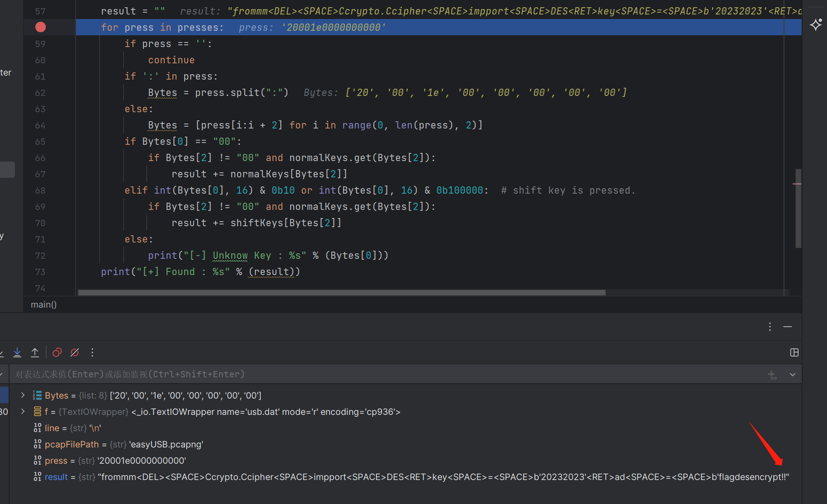The height and width of the screenshot is (504, 827).
Task: Click the Step Into My Code download arrow
Action: [x=17, y=352]
